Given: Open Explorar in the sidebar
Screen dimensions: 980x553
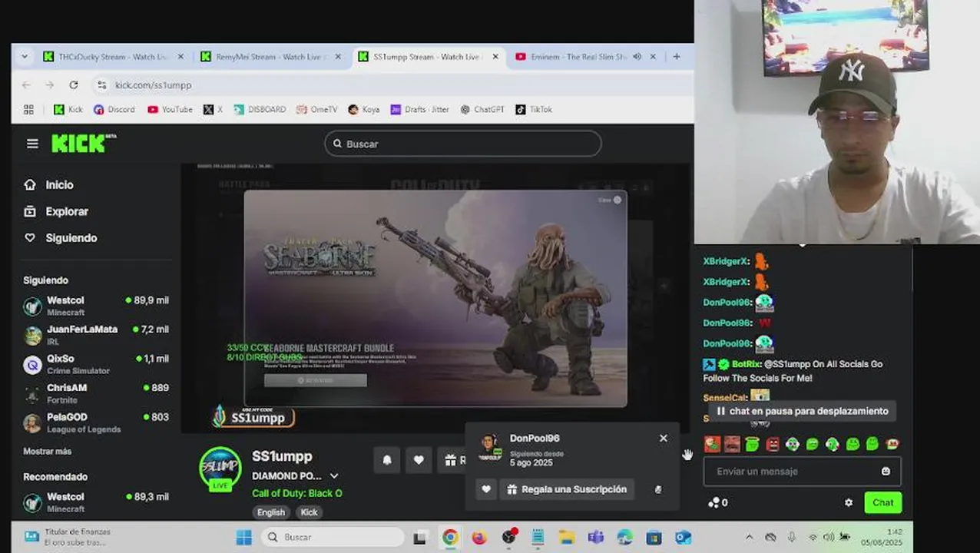Looking at the screenshot, I should pyautogui.click(x=56, y=211).
